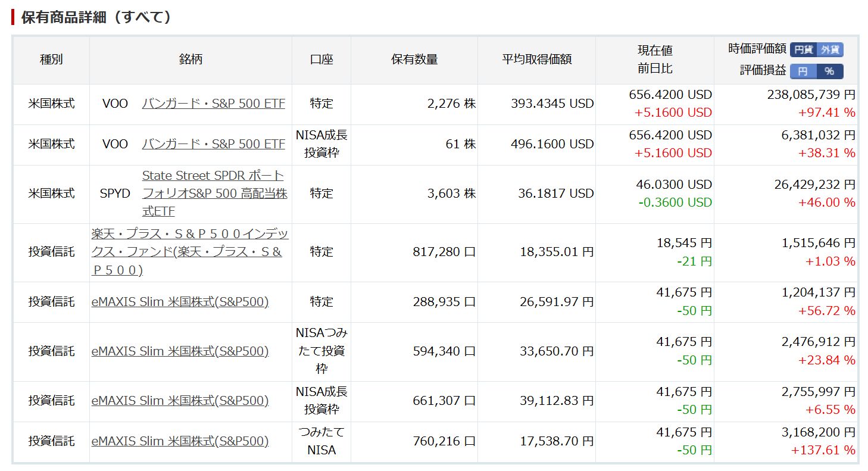This screenshot has height=471, width=868.
Task: Click the 保有数量 column header
Action: (414, 60)
